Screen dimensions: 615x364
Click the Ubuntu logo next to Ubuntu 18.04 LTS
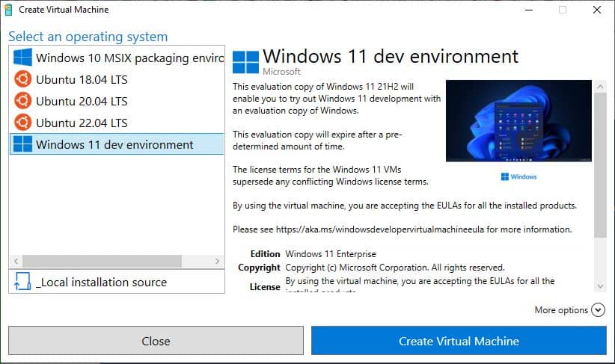22,79
